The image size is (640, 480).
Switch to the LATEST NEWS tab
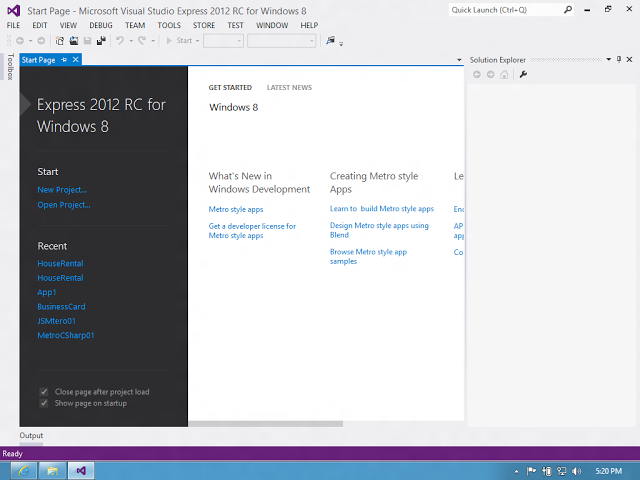click(x=289, y=87)
